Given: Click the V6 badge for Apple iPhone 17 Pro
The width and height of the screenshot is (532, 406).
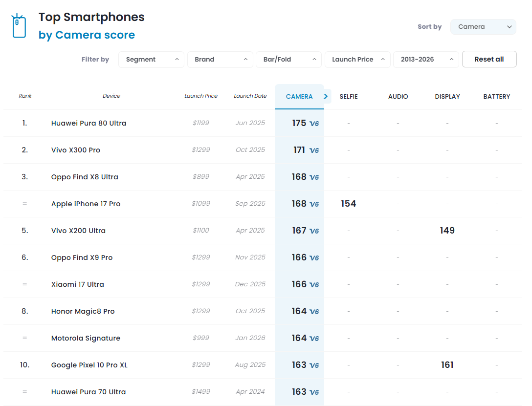Looking at the screenshot, I should (x=314, y=204).
